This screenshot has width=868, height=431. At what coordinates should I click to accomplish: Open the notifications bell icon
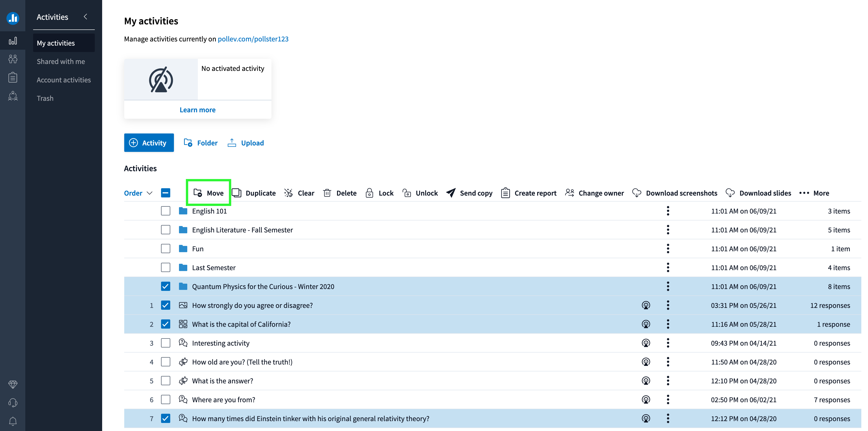tap(13, 421)
